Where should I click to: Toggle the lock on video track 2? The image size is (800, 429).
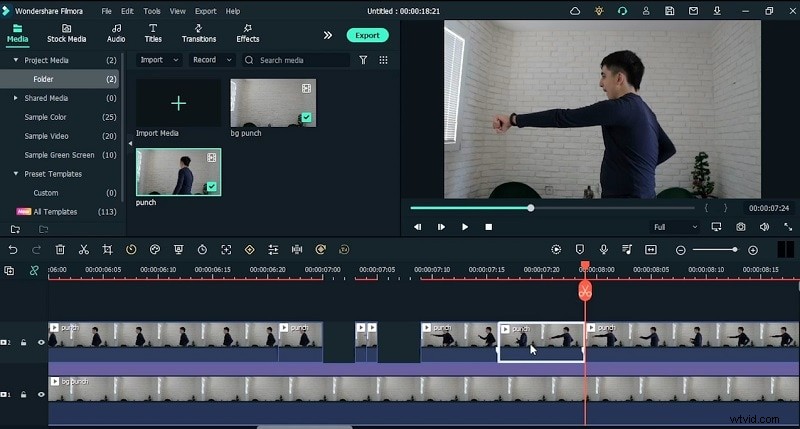[23, 342]
